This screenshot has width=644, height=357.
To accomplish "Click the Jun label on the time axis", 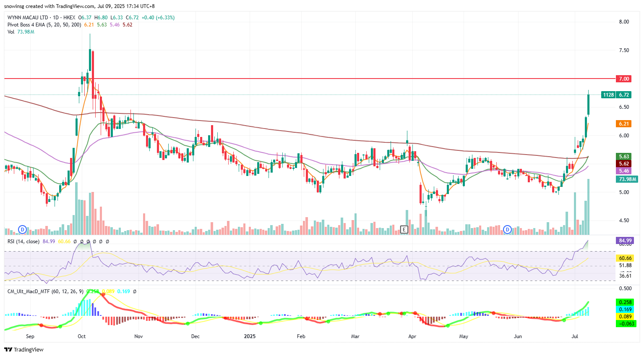I will (518, 336).
